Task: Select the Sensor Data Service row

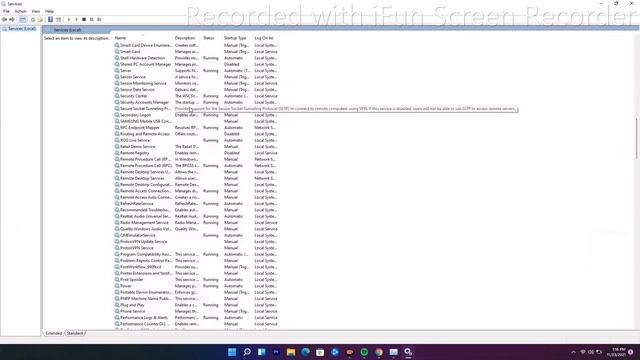Action: [x=196, y=90]
